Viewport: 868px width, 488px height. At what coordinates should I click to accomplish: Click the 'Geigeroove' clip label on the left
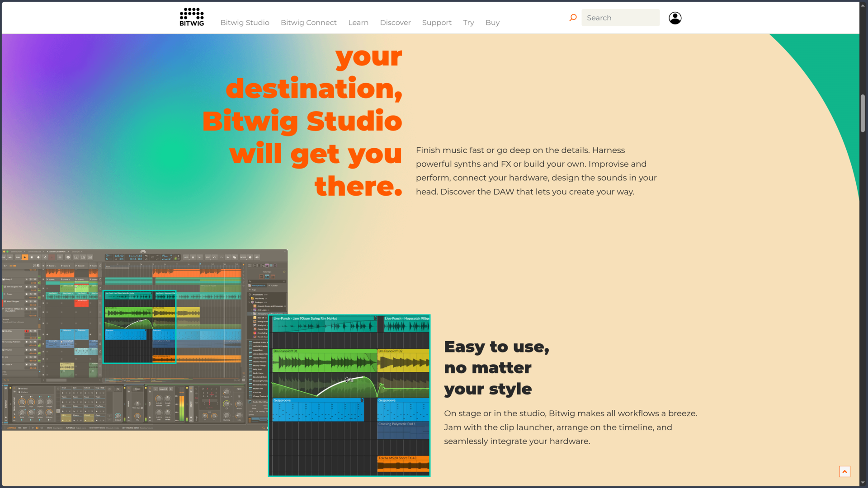coord(282,400)
